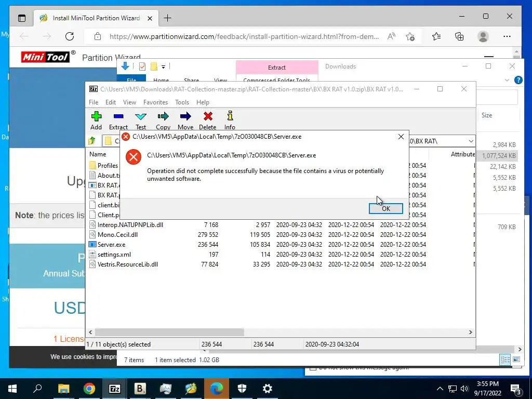Open volume control in system tray

click(464, 389)
